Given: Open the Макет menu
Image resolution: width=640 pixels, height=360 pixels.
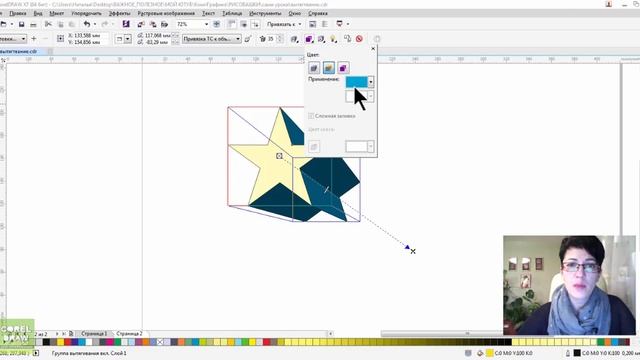Looking at the screenshot, I should click(x=57, y=13).
